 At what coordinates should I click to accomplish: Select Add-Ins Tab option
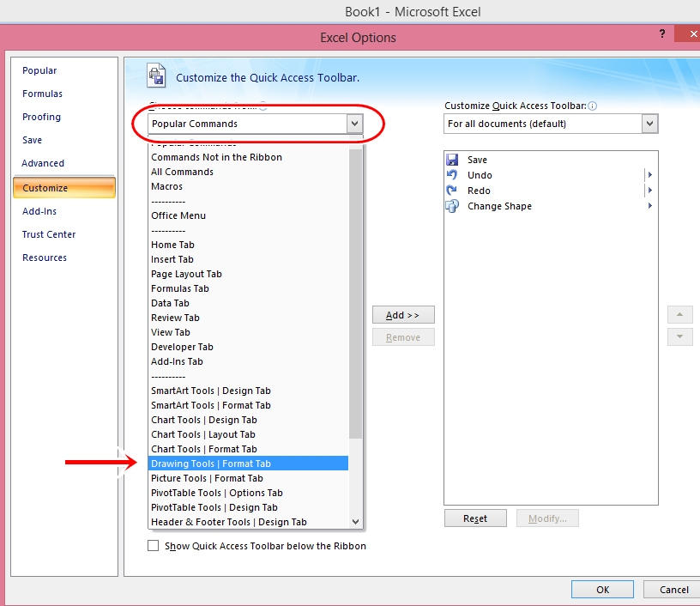(x=248, y=361)
